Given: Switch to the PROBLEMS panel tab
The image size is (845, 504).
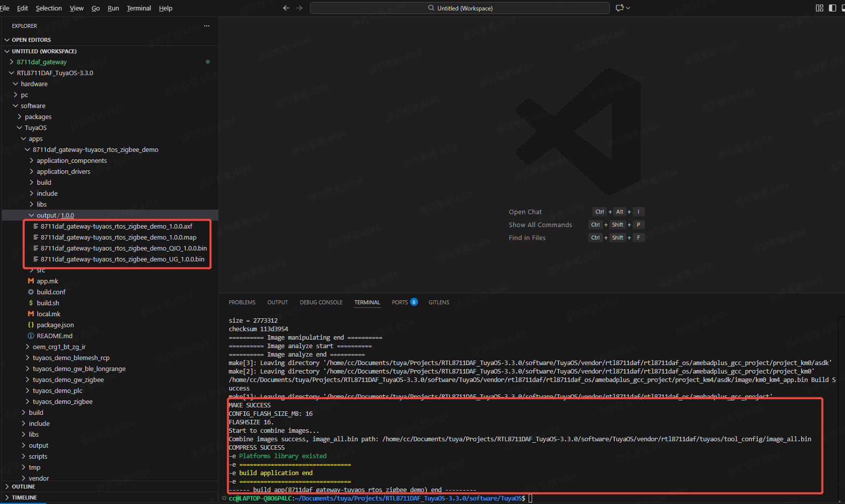Looking at the screenshot, I should tap(242, 302).
